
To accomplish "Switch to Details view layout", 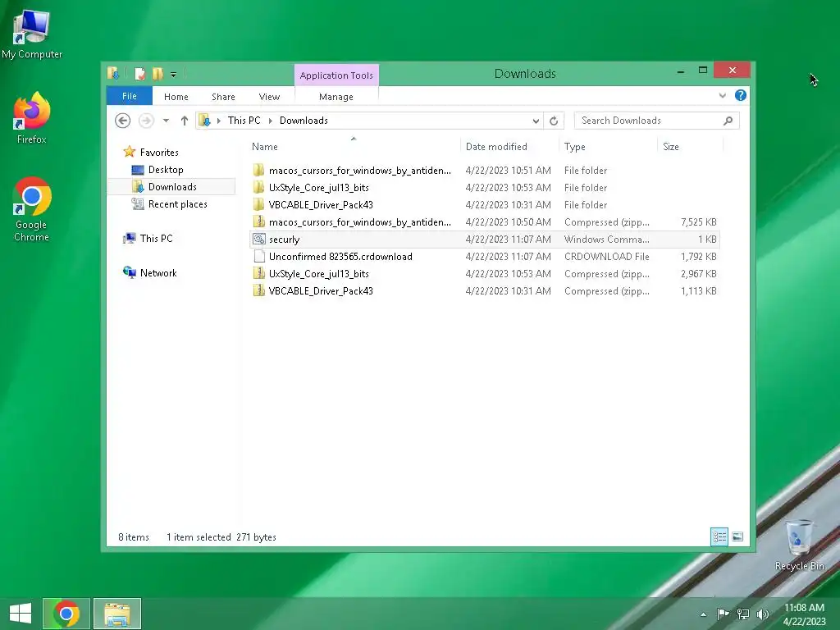I will tap(719, 536).
